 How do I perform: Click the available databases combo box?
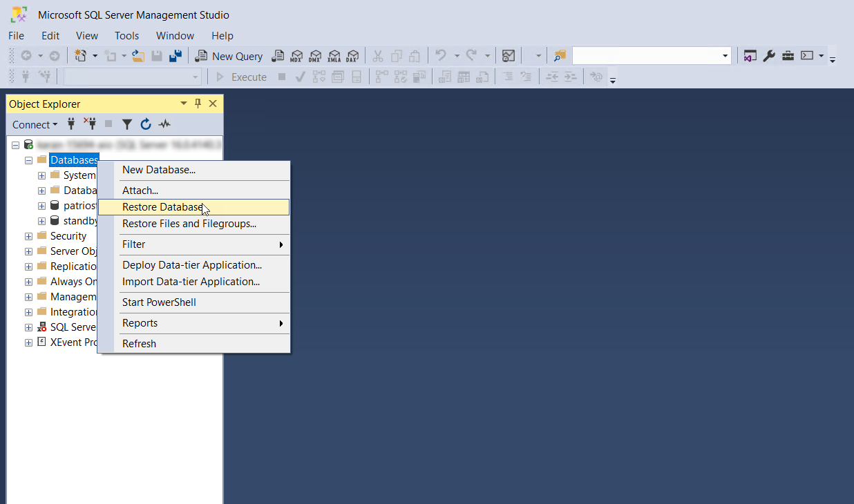click(133, 77)
